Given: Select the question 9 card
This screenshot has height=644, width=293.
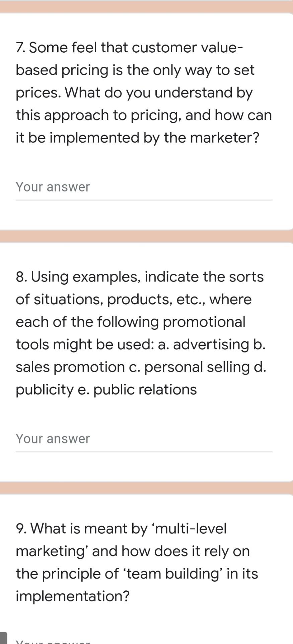Looking at the screenshot, I should [146, 570].
